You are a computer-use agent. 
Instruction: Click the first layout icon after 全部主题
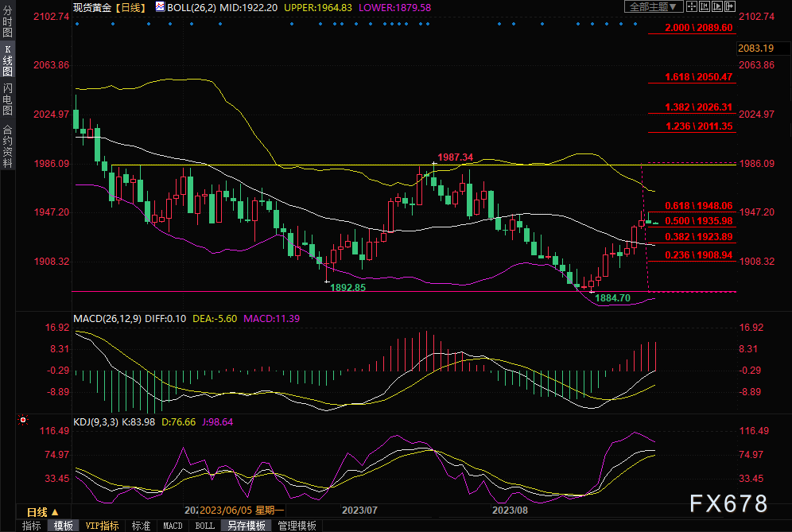[693, 6]
